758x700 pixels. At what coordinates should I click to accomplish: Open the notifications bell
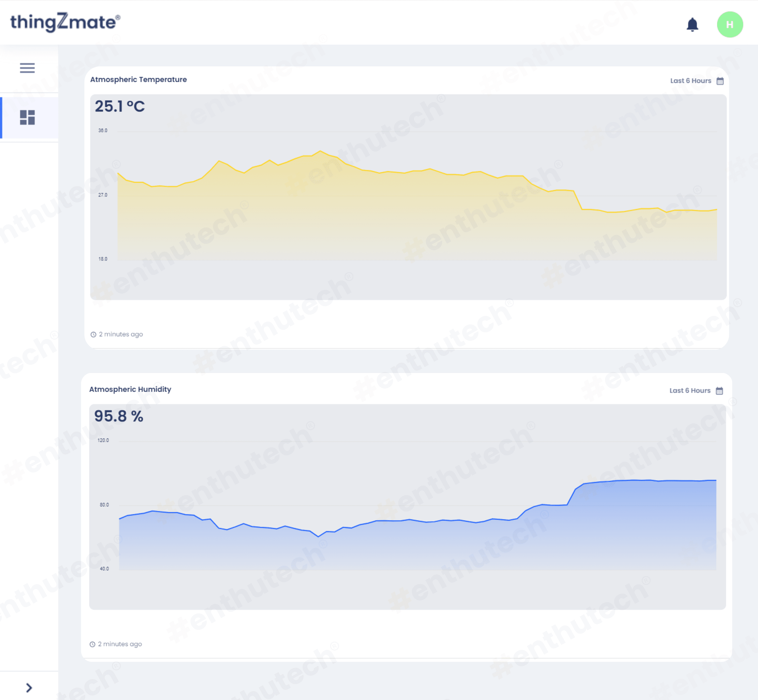[692, 25]
